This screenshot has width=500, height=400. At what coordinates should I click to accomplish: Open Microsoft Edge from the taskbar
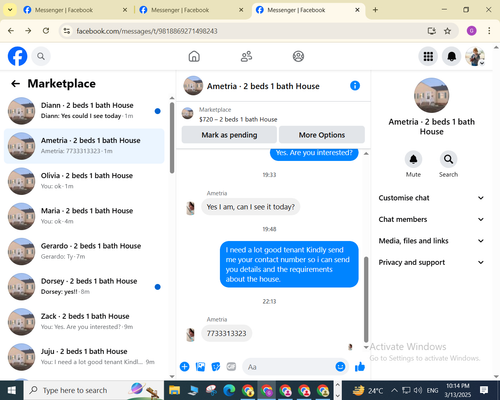pyautogui.click(x=229, y=390)
